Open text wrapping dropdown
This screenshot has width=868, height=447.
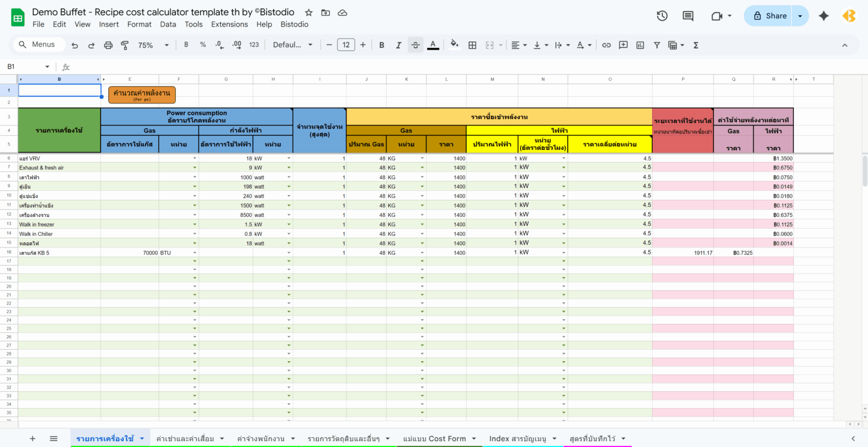pos(562,45)
